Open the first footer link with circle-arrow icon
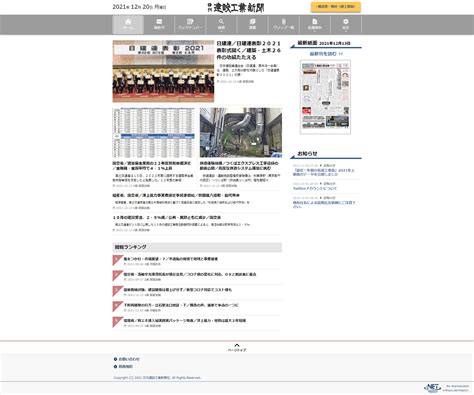The height and width of the screenshot is (395, 474). [x=127, y=359]
